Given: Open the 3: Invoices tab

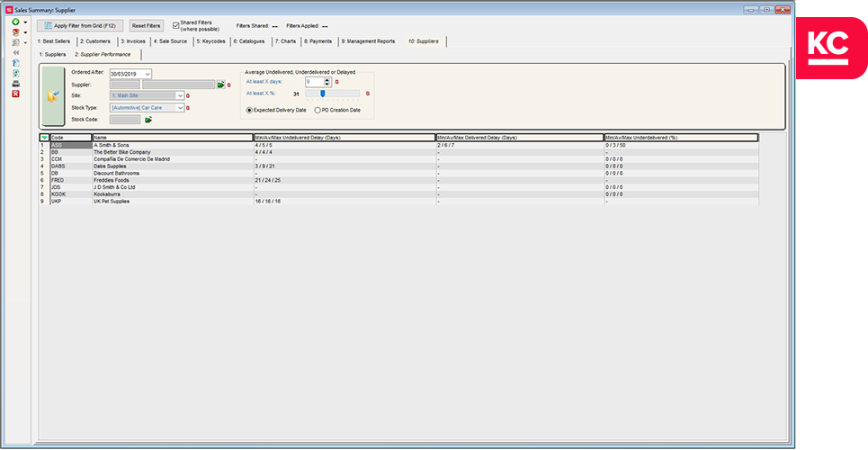Looking at the screenshot, I should coord(133,41).
